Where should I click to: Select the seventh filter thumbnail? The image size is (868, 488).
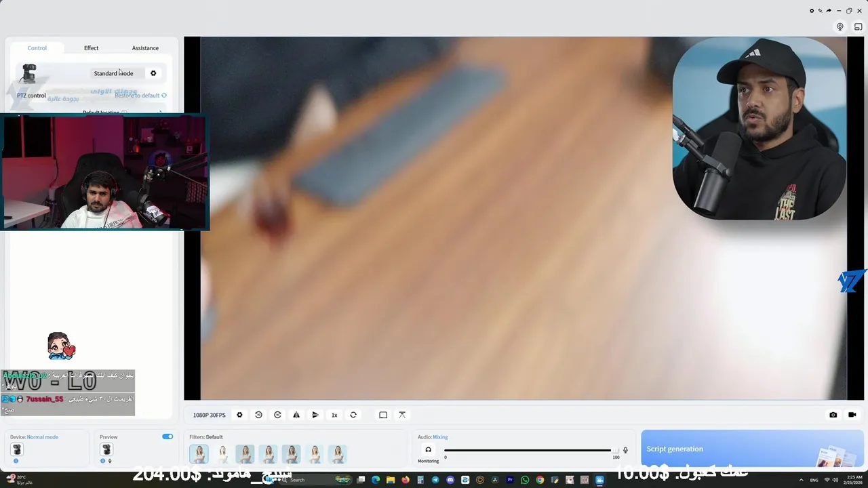pos(337,453)
